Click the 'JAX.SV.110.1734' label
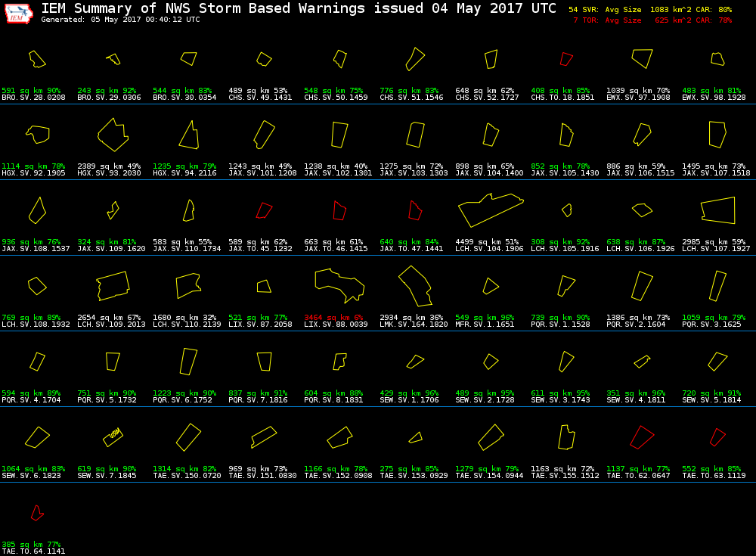The image size is (756, 556). pos(187,249)
